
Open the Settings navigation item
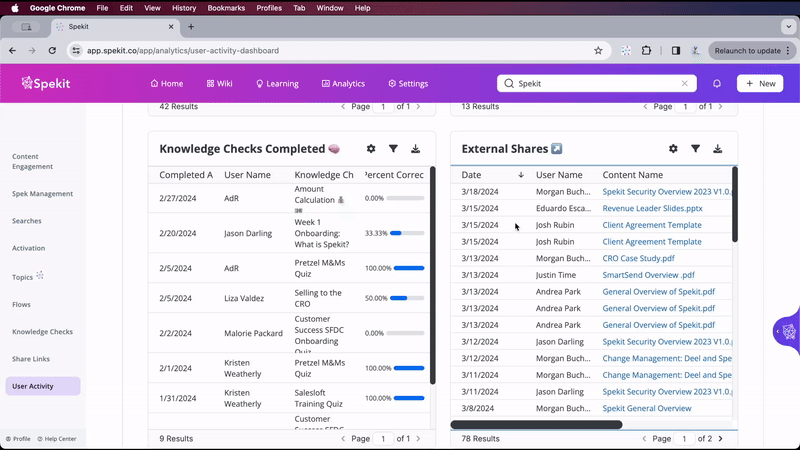tap(408, 84)
